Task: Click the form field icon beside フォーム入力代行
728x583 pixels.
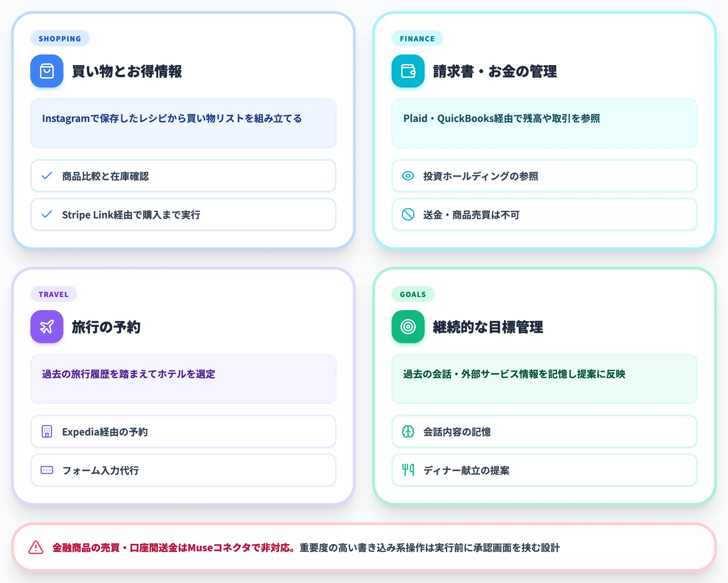Action: click(47, 470)
